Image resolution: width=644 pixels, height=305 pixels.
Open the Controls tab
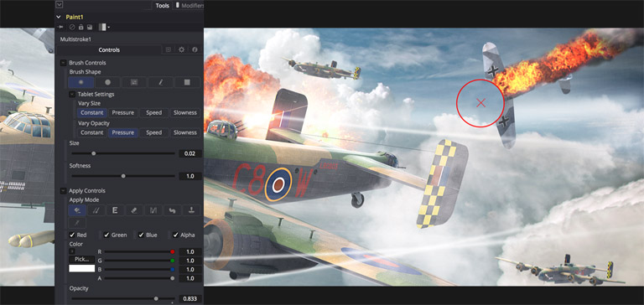[109, 49]
